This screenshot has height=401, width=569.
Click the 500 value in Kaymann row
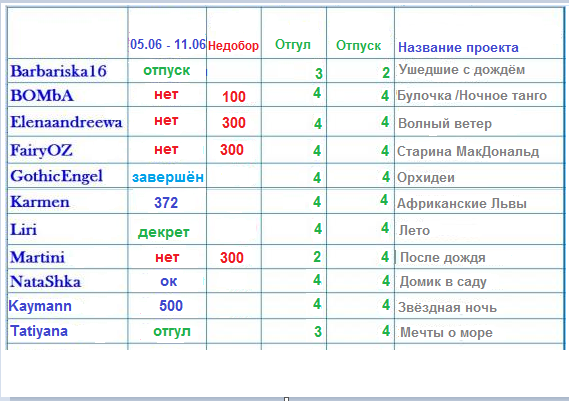(171, 306)
